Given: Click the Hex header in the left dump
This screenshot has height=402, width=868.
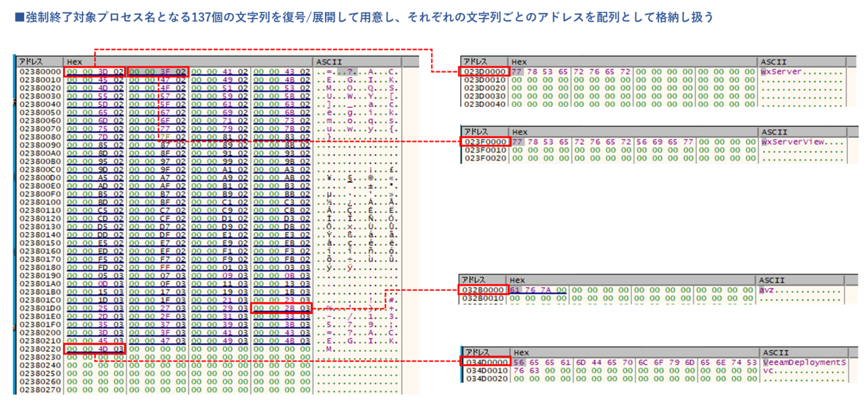Looking at the screenshot, I should coord(74,62).
